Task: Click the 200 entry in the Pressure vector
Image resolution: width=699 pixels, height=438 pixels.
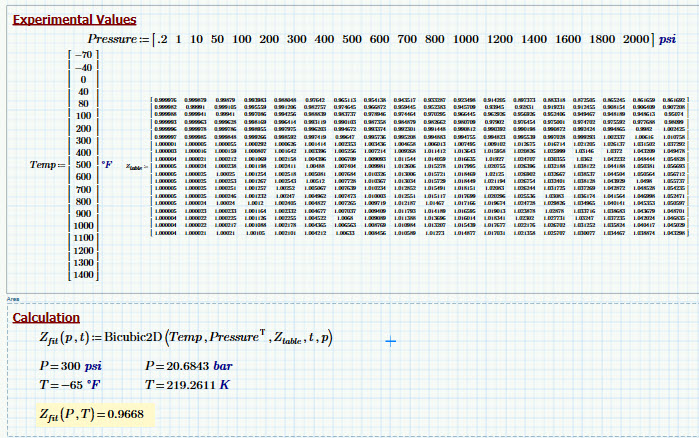Action: tap(269, 39)
